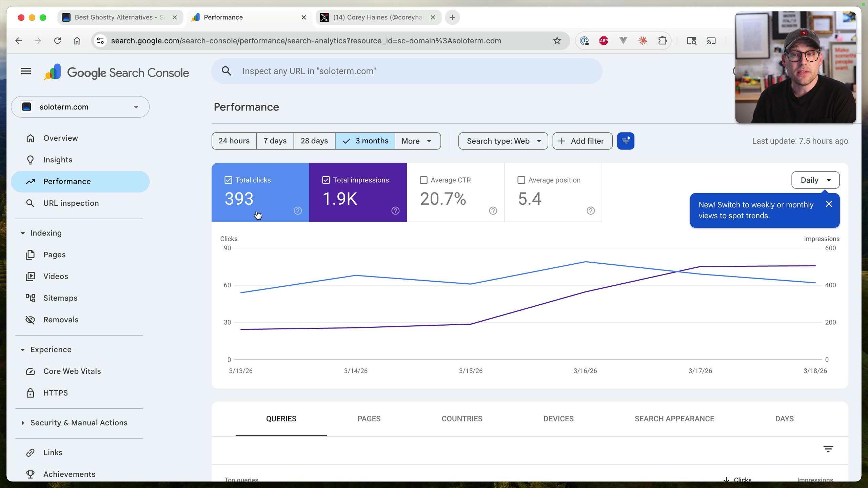Click the blue filter sparkle icon
The image size is (868, 488).
click(x=626, y=141)
